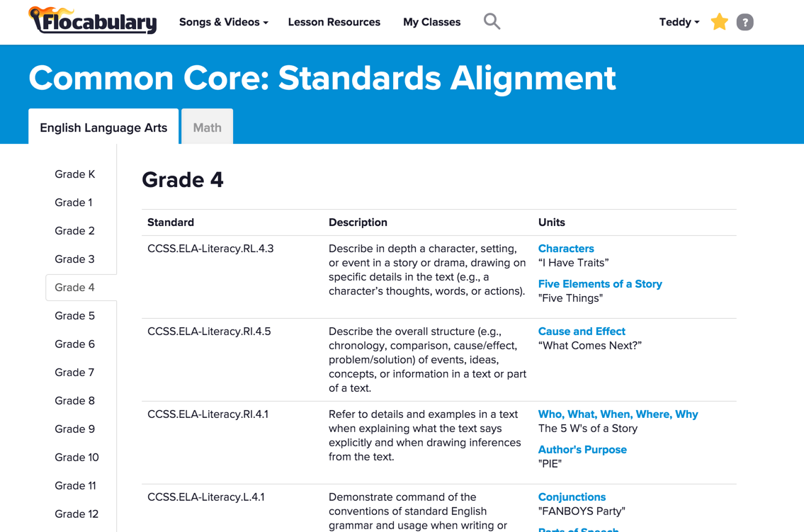The width and height of the screenshot is (804, 532).
Task: Open the Characters unit link
Action: pos(566,249)
